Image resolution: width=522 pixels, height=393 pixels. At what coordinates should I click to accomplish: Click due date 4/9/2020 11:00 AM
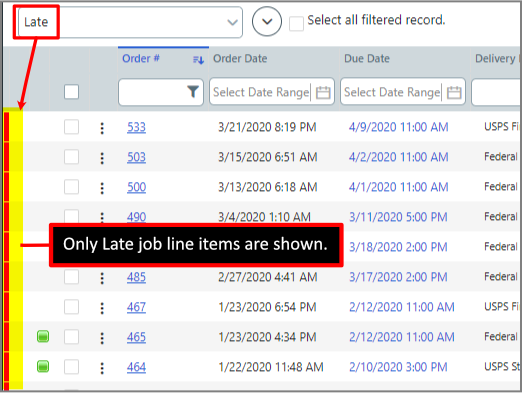(398, 127)
